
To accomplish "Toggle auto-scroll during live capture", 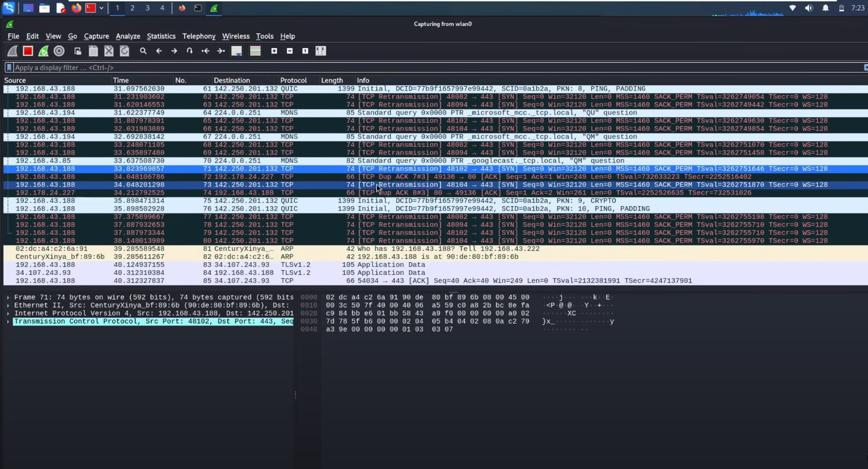I will [237, 51].
